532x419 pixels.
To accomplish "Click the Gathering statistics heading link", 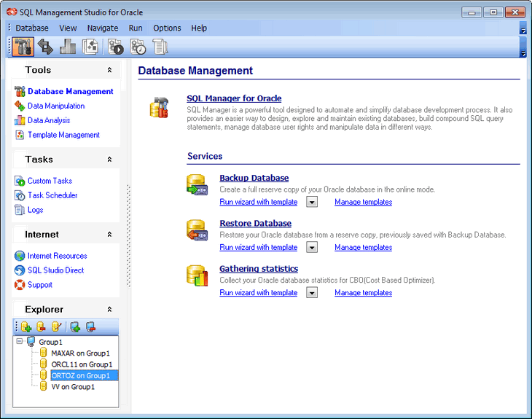I will [x=259, y=269].
